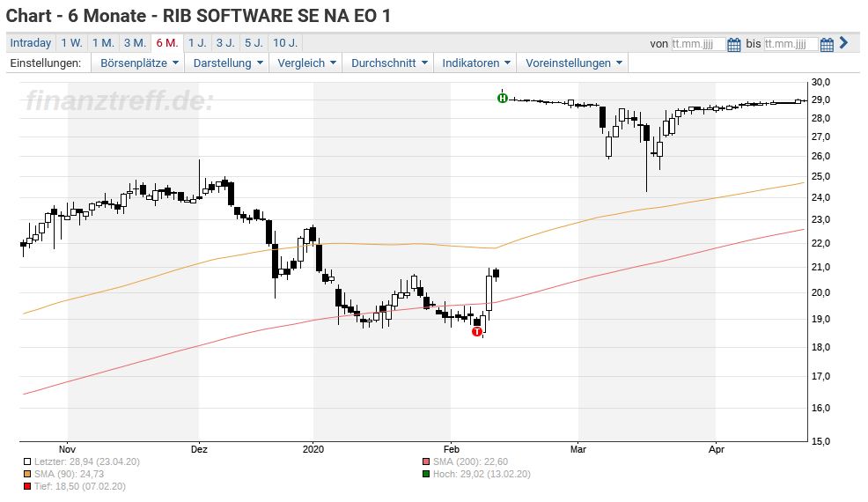Screen dimensions: 868x502
Task: Click the green H high marker
Action: click(502, 98)
